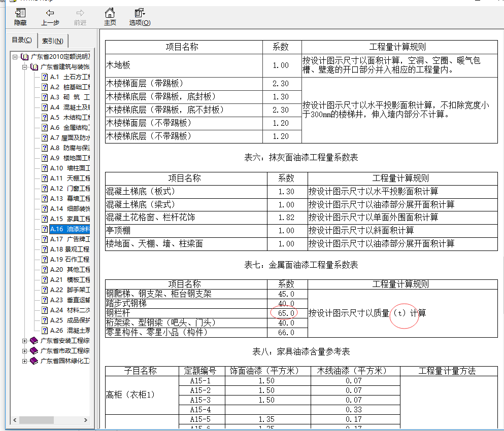The width and height of the screenshot is (504, 431).
Task: Click heading 表七：金属面油漆工程量系数表
Action: tap(301, 265)
